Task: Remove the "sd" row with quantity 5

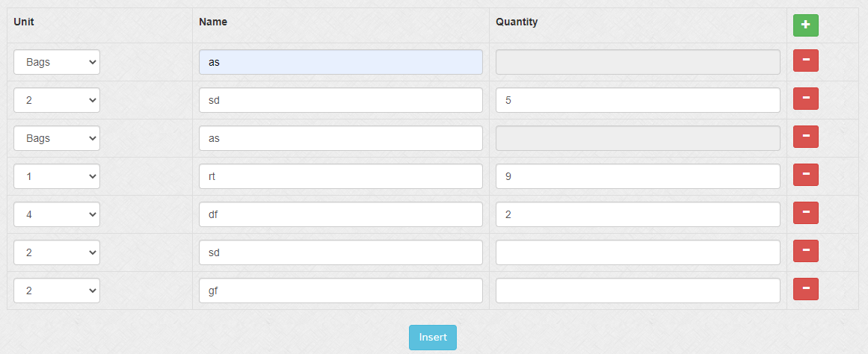Action: tap(805, 99)
